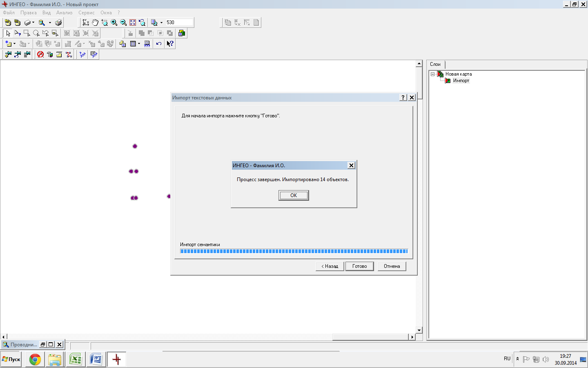Click the context help cursor icon

(x=170, y=44)
